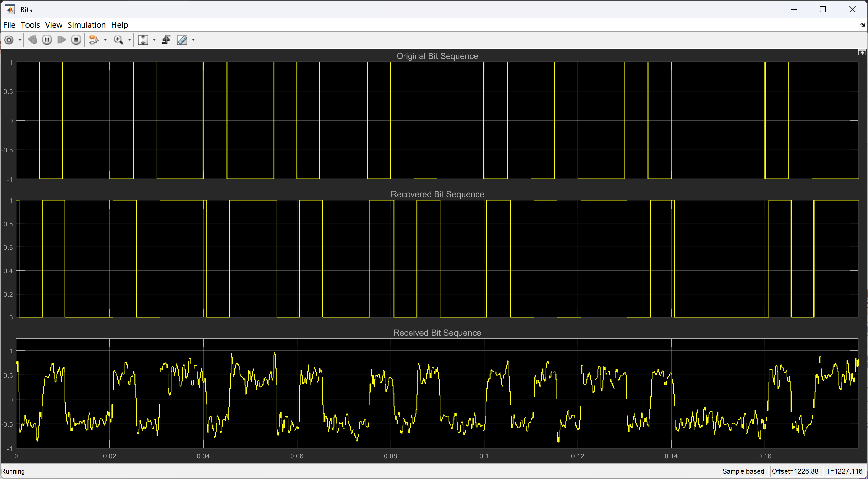Screen dimensions: 868x479
Task: Select the Zoom In tool
Action: (118, 40)
